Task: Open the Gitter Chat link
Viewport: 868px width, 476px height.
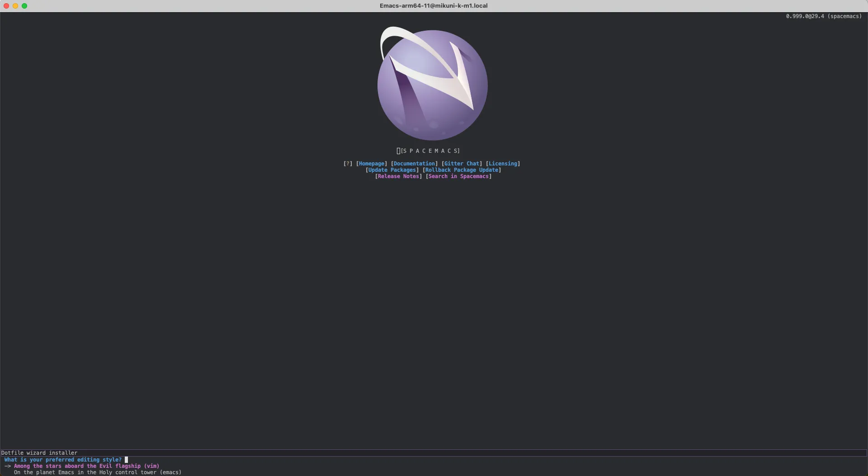Action: point(462,163)
